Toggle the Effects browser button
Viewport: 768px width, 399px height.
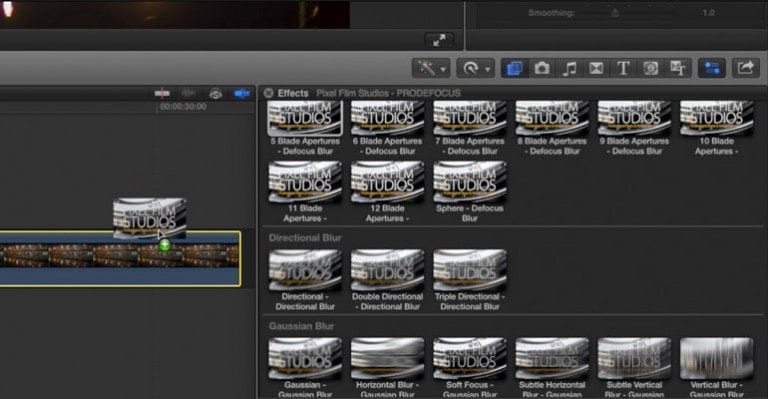click(x=514, y=68)
